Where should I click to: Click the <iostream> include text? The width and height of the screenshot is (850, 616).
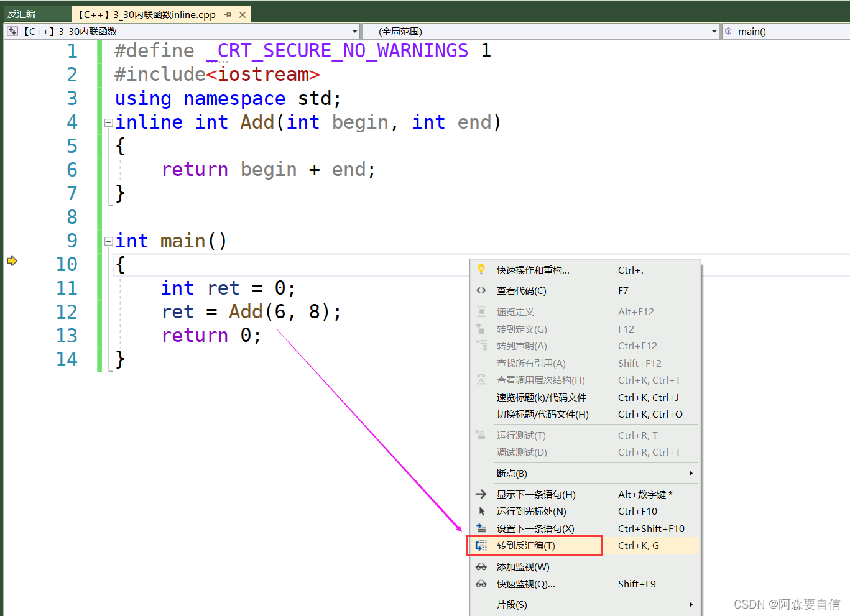(263, 75)
